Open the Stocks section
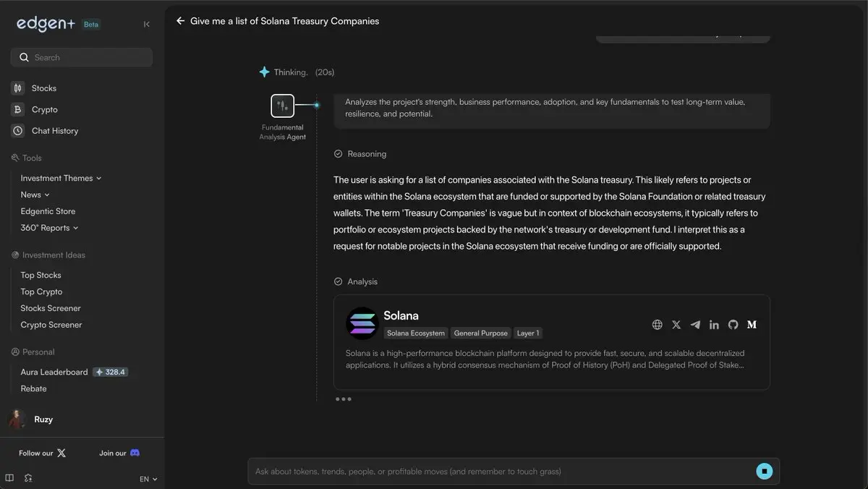 pos(43,88)
